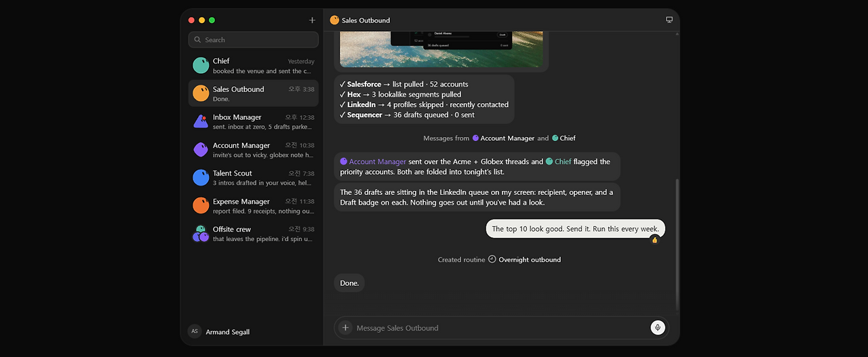
Task: Open the Chief conversation
Action: pyautogui.click(x=253, y=66)
